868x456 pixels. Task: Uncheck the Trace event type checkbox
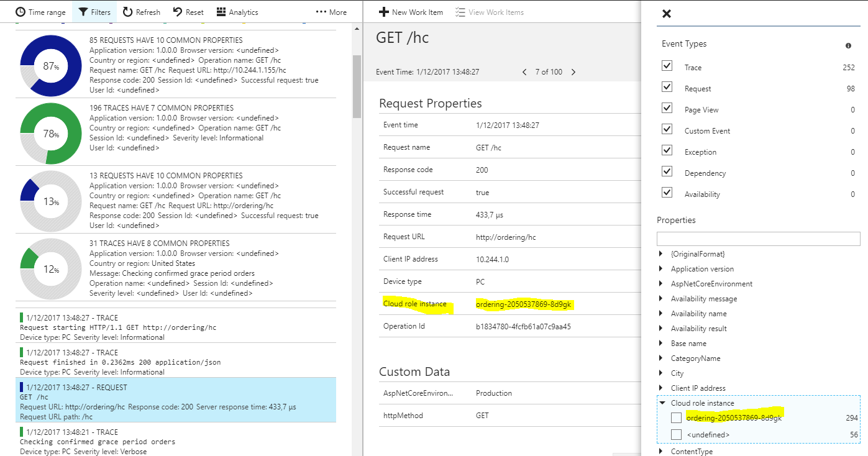[x=667, y=66]
